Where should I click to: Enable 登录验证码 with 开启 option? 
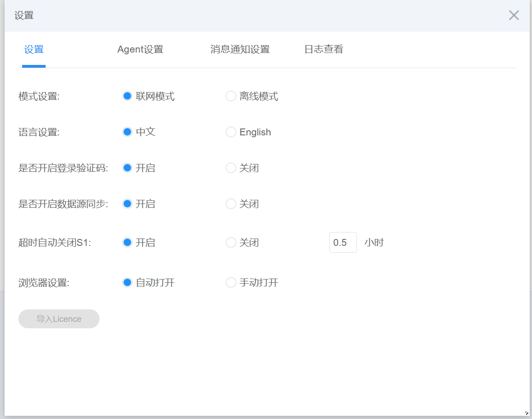point(128,168)
